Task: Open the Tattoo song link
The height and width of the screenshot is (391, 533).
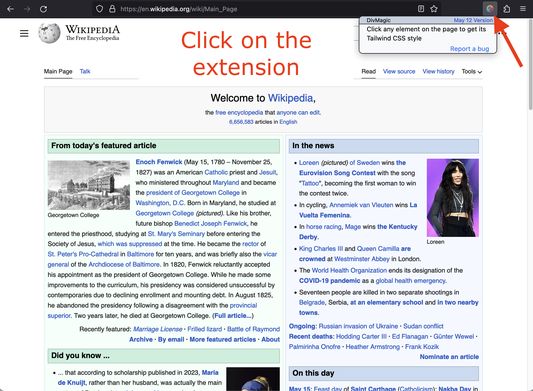Action: (x=310, y=183)
